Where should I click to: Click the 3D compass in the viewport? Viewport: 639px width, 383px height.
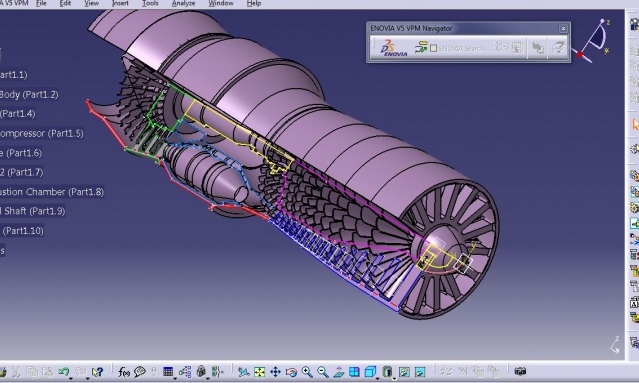pyautogui.click(x=593, y=40)
